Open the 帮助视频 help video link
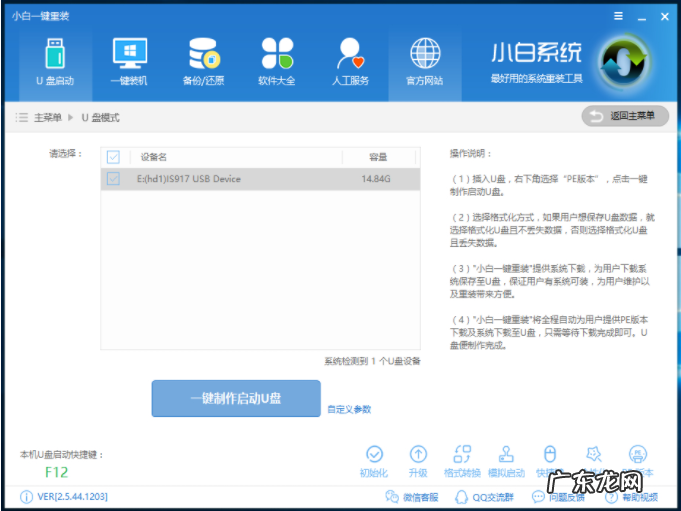 click(x=631, y=497)
